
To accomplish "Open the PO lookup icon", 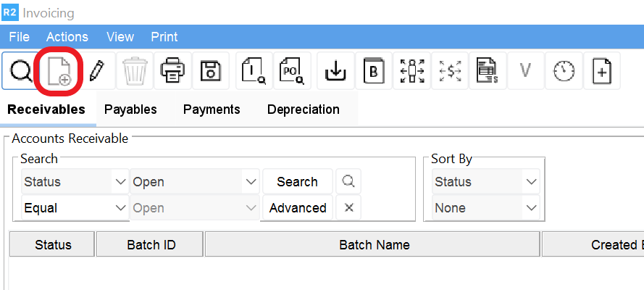I will click(293, 70).
